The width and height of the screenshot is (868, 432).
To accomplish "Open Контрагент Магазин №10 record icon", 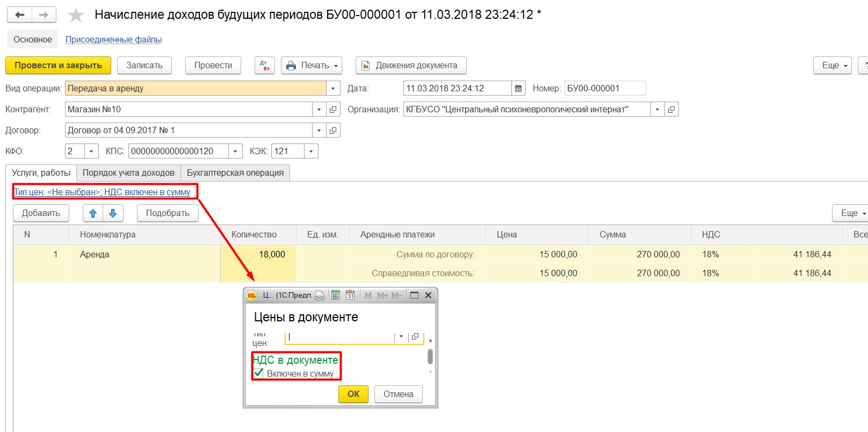I will tap(333, 109).
